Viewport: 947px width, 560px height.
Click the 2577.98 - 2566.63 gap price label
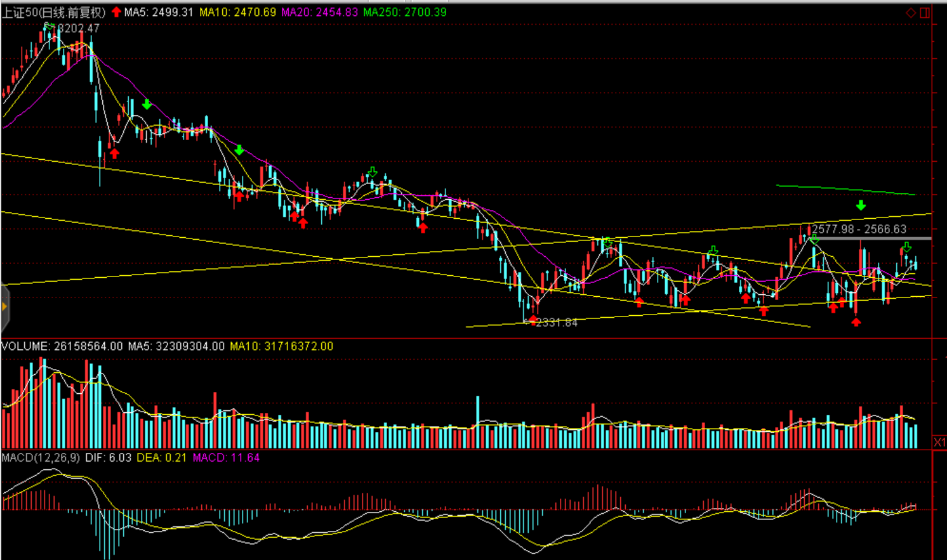click(x=859, y=229)
